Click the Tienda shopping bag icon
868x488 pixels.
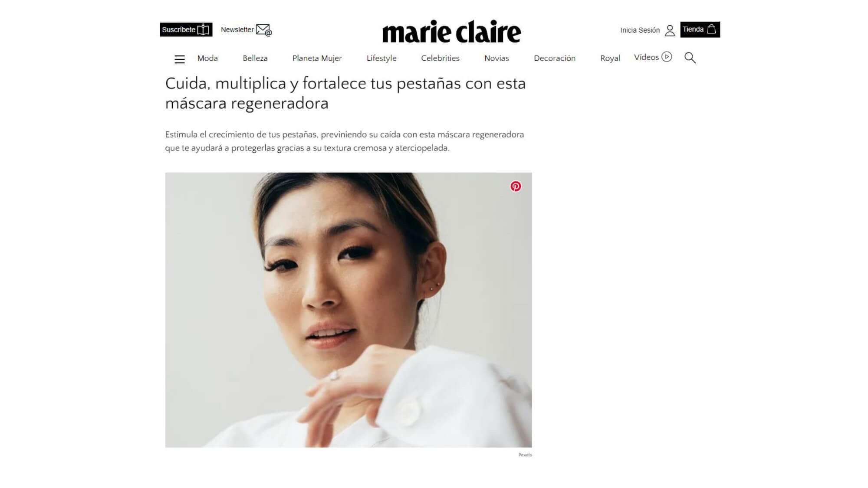pos(711,29)
